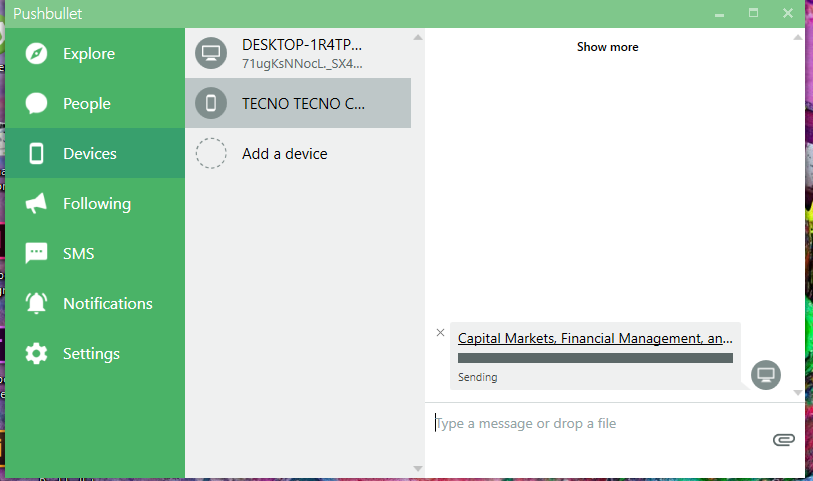
Task: Open the People section
Action: tap(95, 103)
